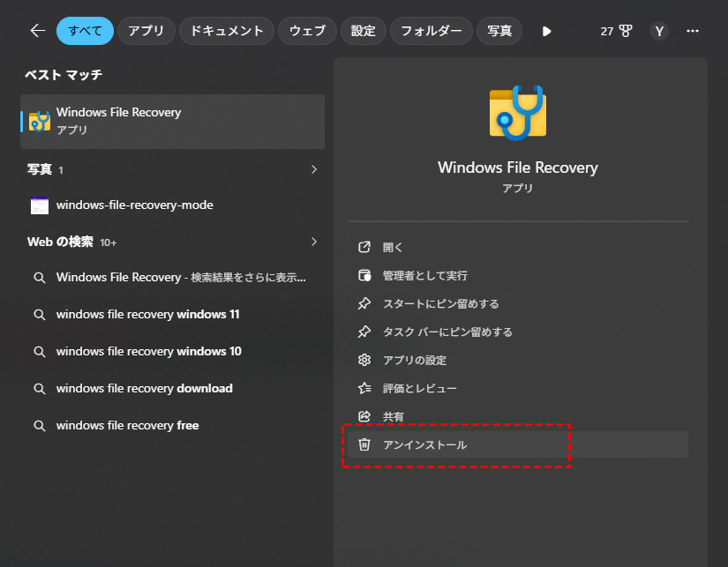Click the Windows File Recovery title in details pane
The width and height of the screenshot is (728, 567).
tap(518, 168)
